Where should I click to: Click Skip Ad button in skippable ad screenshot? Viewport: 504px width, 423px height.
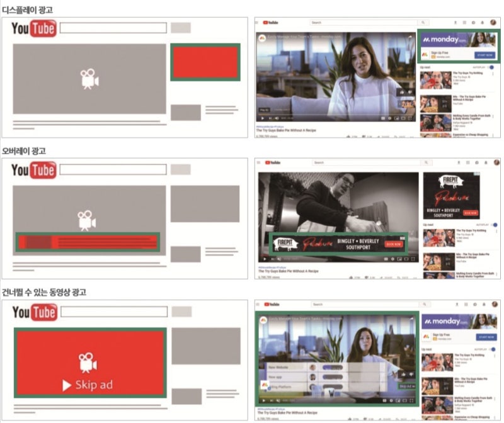tap(407, 386)
